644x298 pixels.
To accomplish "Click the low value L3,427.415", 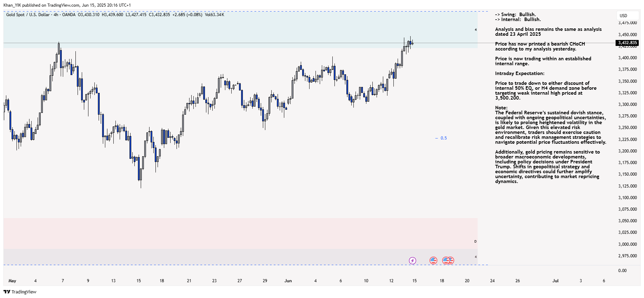I will tap(136, 15).
